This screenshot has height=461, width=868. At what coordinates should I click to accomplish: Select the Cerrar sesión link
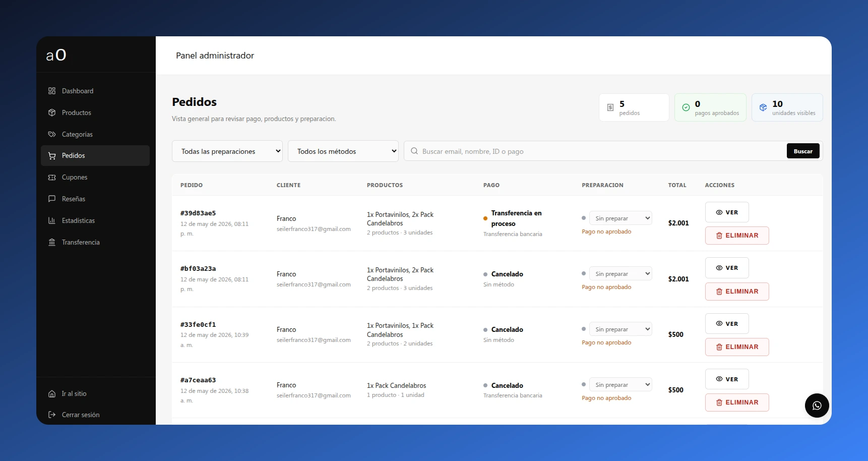pyautogui.click(x=95, y=415)
